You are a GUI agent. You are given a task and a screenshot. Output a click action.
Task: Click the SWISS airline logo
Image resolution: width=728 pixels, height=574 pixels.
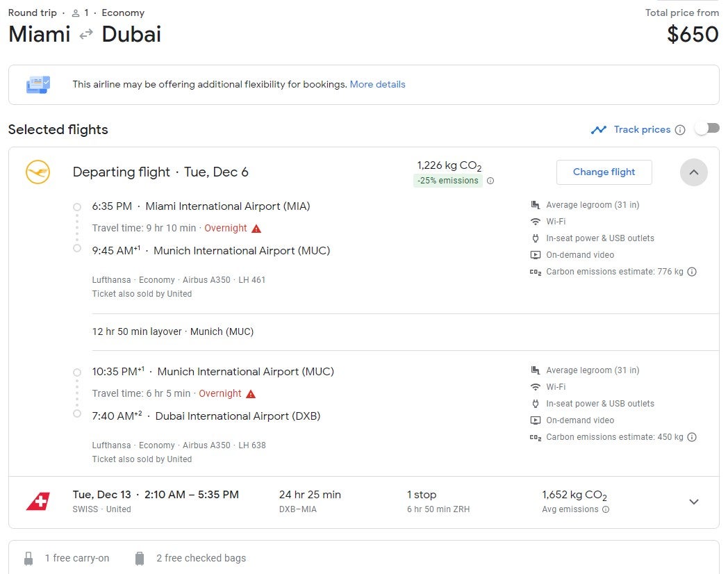38,502
